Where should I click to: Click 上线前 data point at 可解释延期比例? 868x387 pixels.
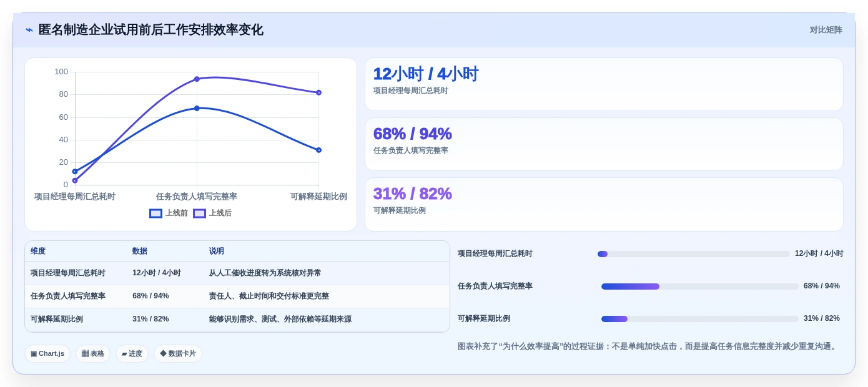coord(318,150)
